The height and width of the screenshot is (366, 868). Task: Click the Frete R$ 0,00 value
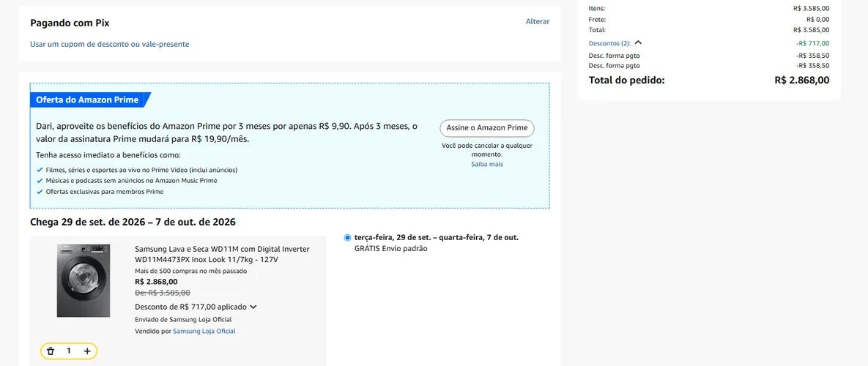click(x=818, y=19)
